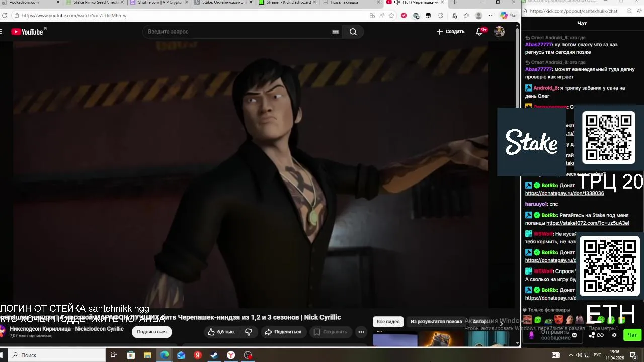Open browser Copilot Чат button

[x=508, y=16]
